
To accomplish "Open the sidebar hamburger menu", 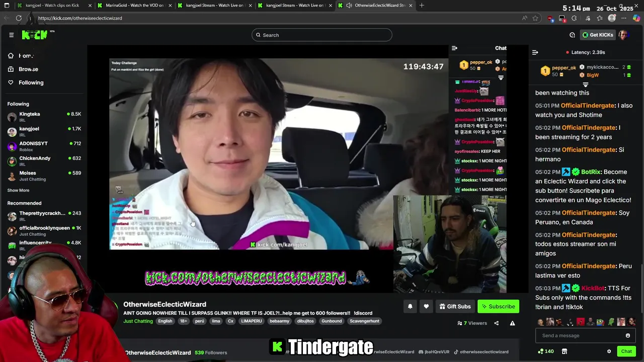I will [11, 35].
